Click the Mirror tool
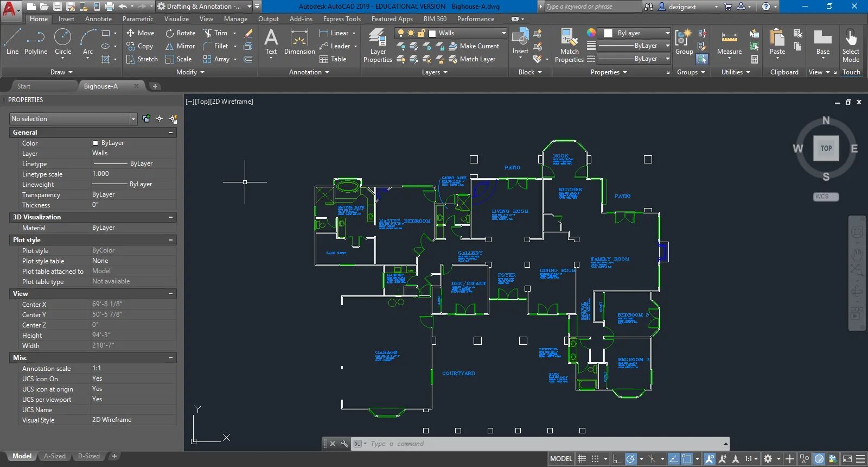The height and width of the screenshot is (467, 868). [x=180, y=46]
